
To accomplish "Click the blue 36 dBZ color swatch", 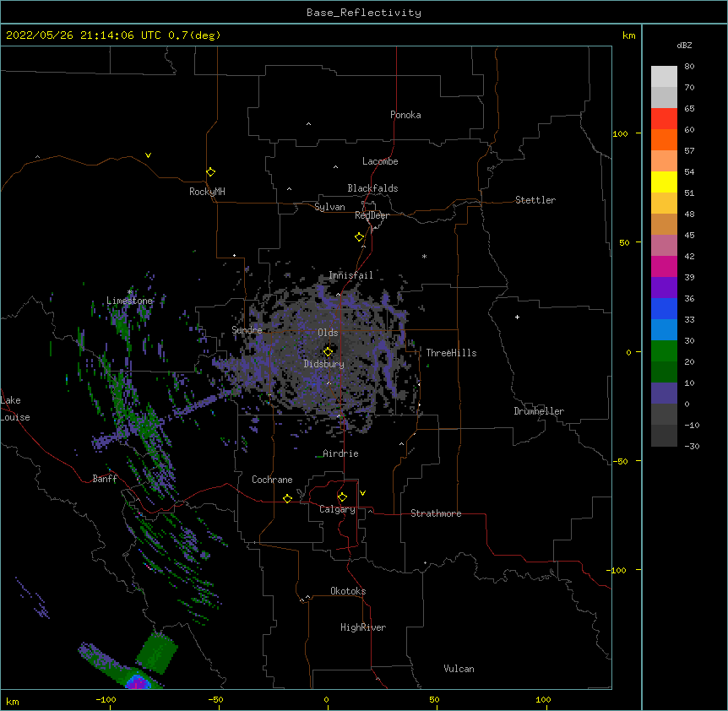I will point(664,308).
